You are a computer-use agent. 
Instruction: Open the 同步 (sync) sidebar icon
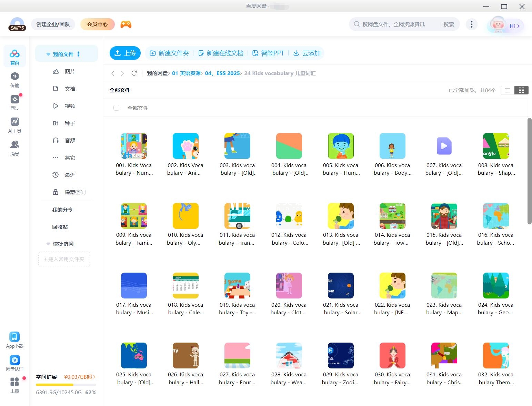pos(14,102)
